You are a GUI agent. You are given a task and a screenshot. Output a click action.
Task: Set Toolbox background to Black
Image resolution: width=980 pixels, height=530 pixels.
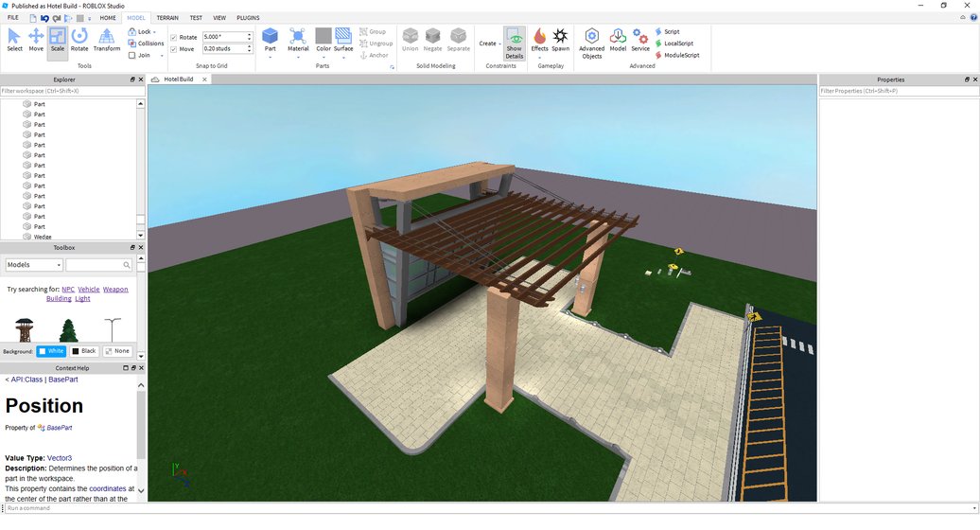[84, 351]
